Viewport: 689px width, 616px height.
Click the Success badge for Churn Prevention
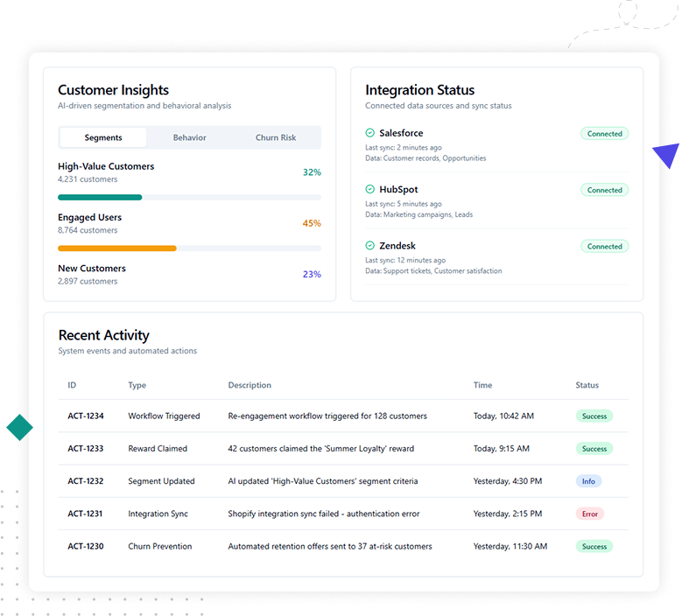click(x=594, y=546)
